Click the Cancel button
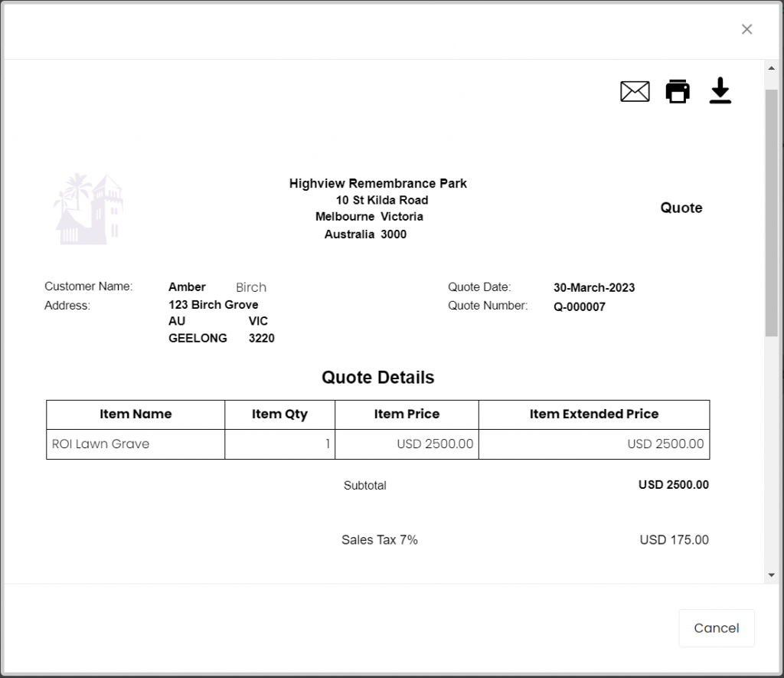 click(716, 628)
